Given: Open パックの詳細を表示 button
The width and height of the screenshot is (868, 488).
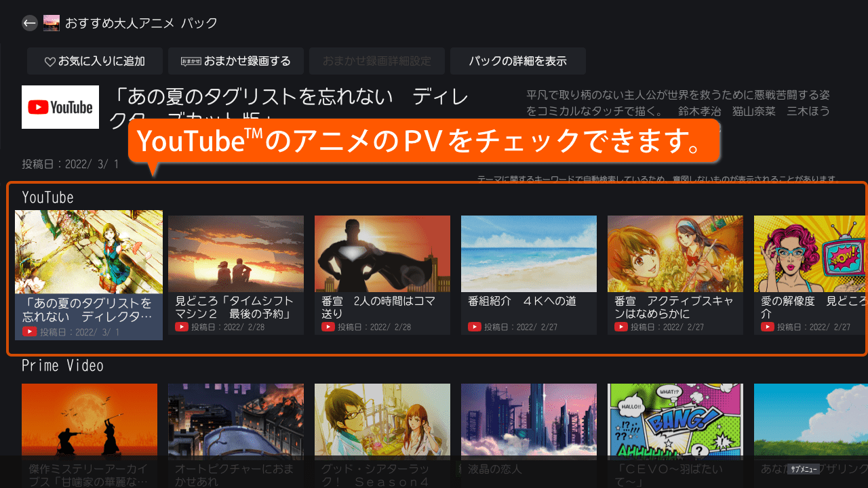Looking at the screenshot, I should [x=518, y=61].
